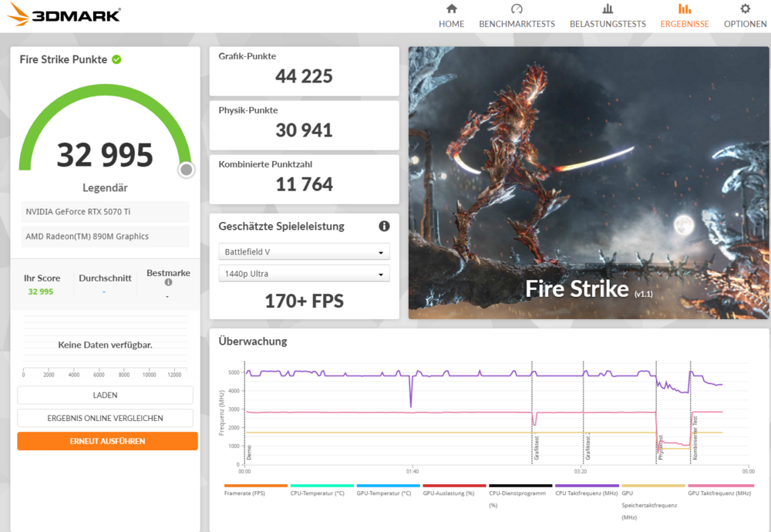Viewport: 771px width, 532px height.
Task: Click the info icon under Bestmarke
Action: (x=168, y=282)
